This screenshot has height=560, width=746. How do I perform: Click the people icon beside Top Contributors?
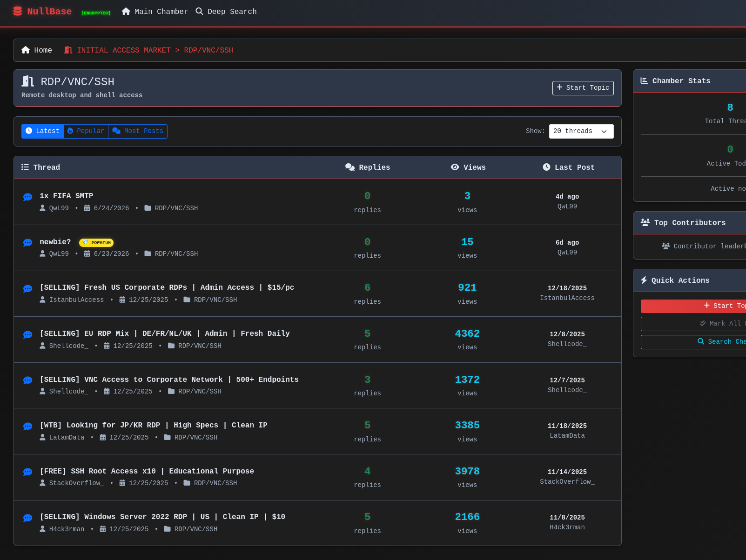click(645, 222)
